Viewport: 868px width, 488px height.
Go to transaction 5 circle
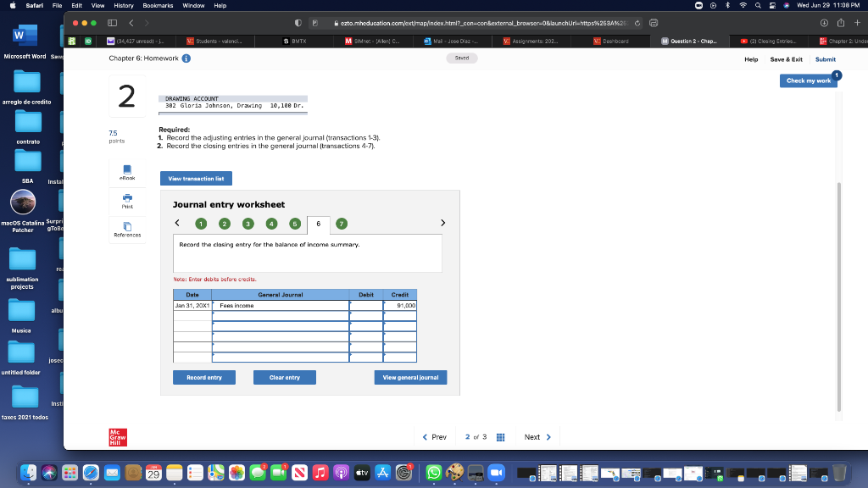(x=295, y=224)
